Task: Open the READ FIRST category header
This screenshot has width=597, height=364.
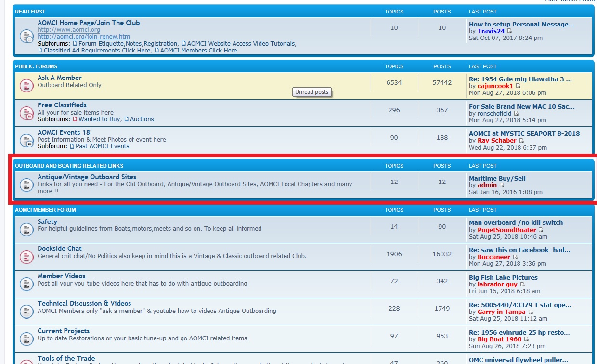Action: (30, 12)
